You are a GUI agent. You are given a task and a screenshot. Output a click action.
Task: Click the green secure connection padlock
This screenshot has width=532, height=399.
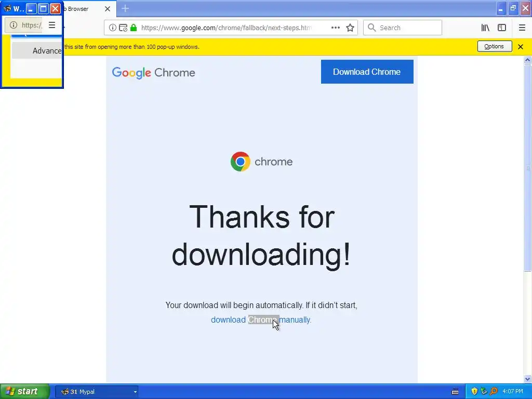pos(134,28)
